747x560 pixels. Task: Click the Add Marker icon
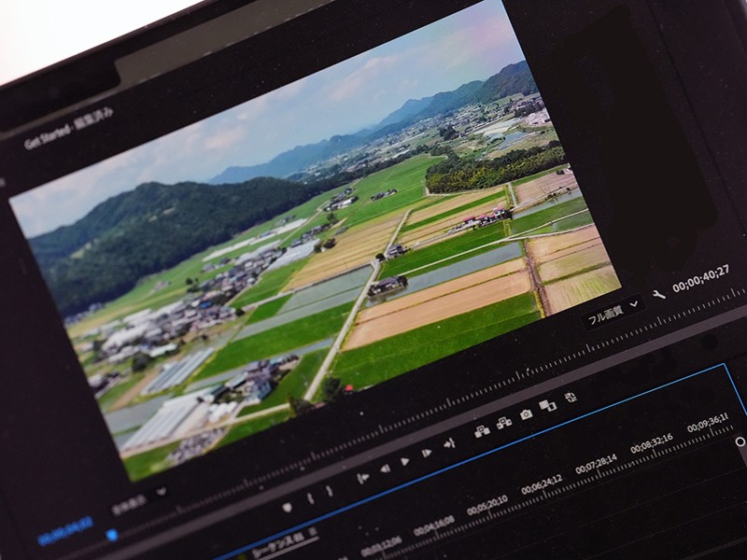287,507
